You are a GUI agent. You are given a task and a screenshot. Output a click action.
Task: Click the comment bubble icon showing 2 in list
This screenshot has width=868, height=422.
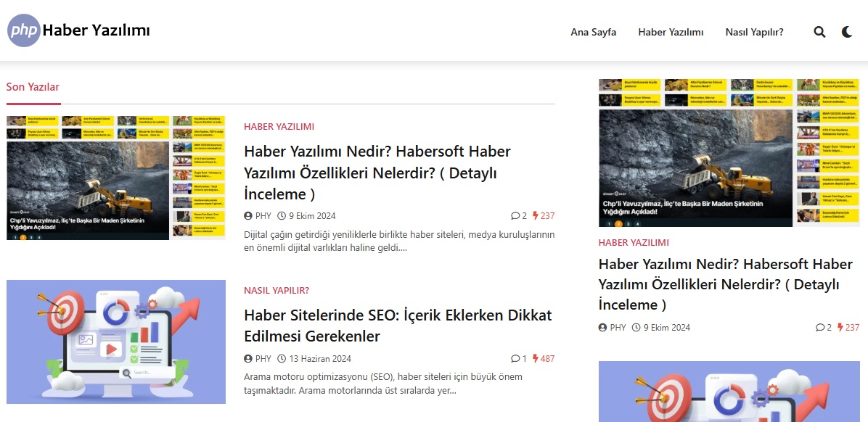point(515,215)
